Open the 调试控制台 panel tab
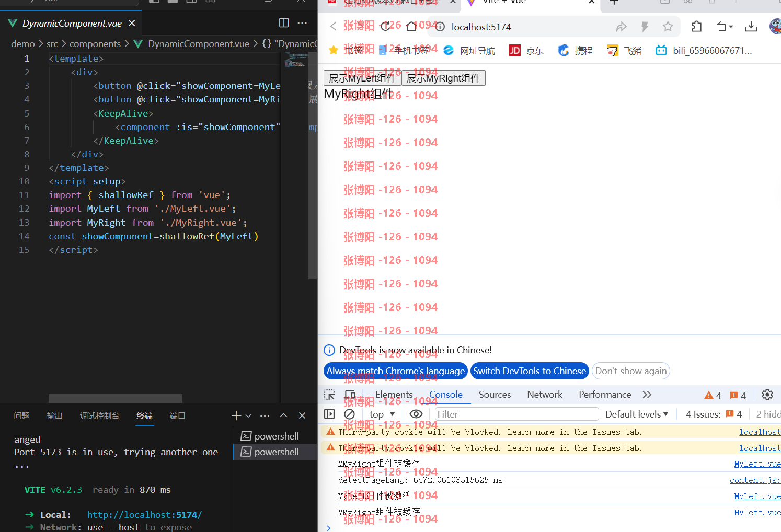This screenshot has height=532, width=781. [99, 415]
